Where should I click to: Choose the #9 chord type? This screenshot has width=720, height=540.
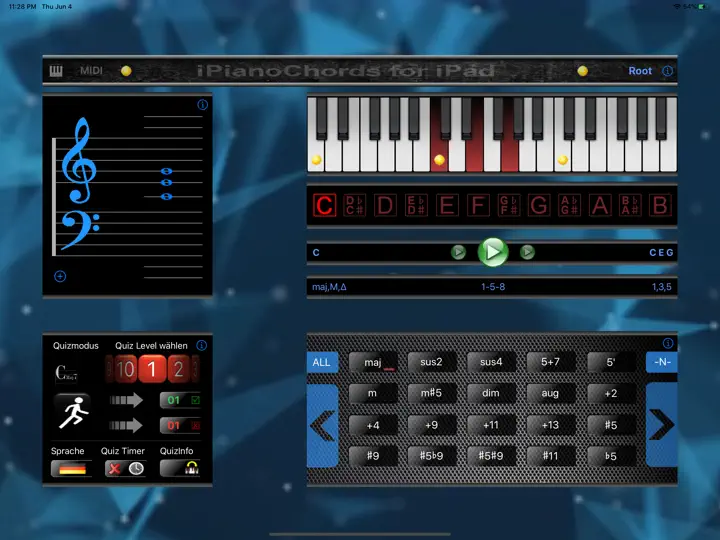(x=373, y=456)
